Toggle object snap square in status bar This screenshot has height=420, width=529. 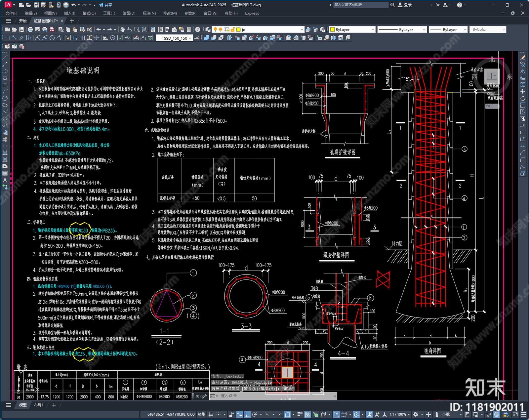tap(287, 414)
